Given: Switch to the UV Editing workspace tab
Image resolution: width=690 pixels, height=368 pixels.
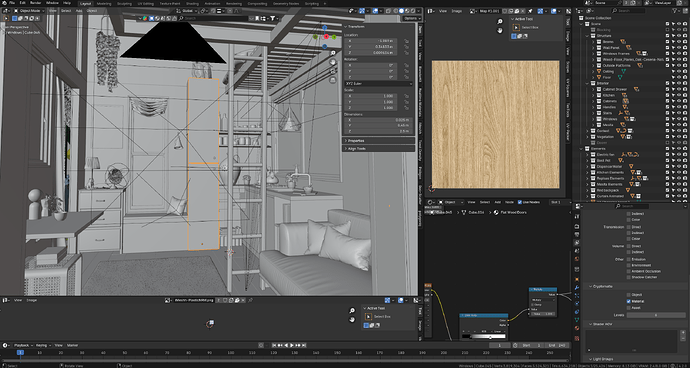Looking at the screenshot, I should tap(145, 3).
